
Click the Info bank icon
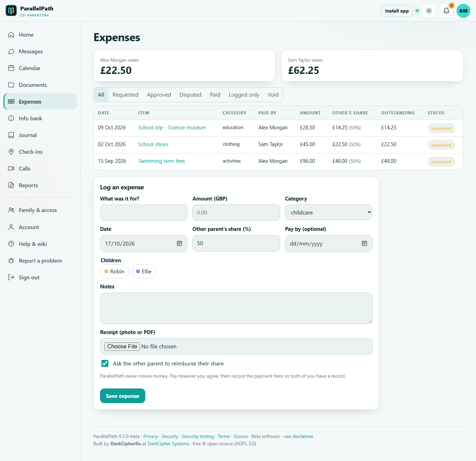(11, 118)
